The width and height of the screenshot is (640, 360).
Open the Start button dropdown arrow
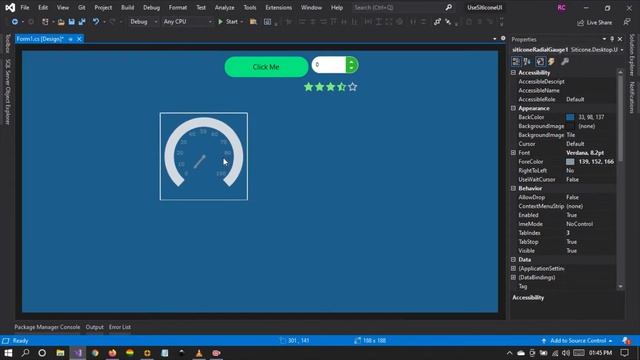tap(242, 22)
